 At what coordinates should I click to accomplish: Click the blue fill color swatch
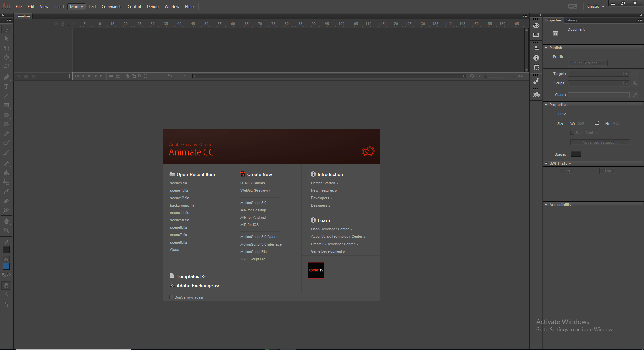coord(6,266)
